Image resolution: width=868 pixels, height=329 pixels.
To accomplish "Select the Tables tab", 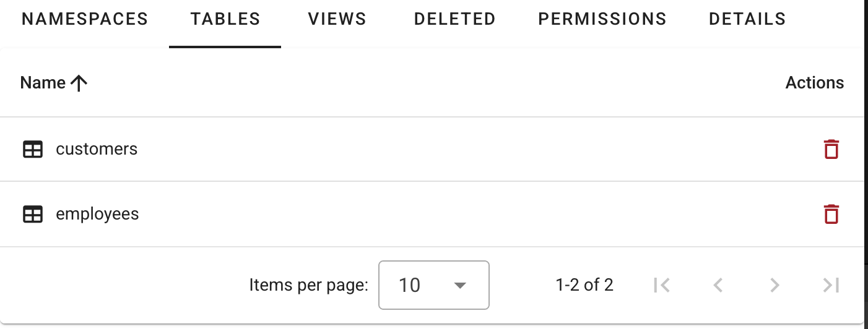I will click(x=225, y=19).
